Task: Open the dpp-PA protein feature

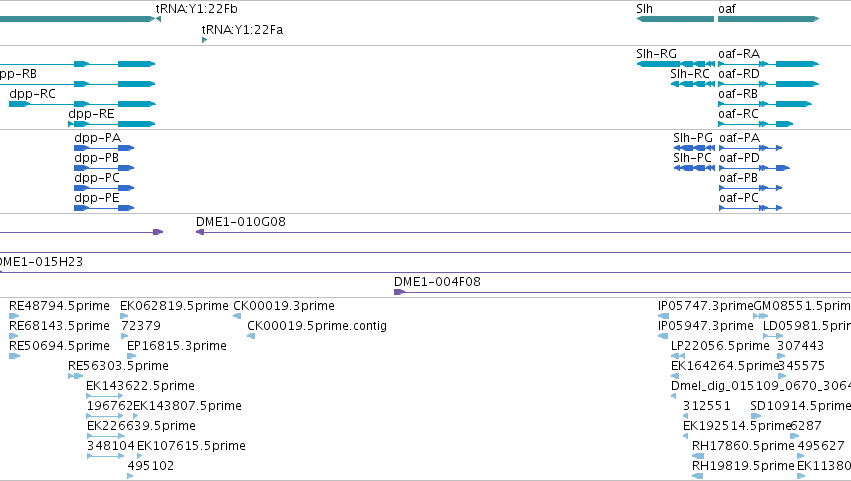Action: coord(104,148)
